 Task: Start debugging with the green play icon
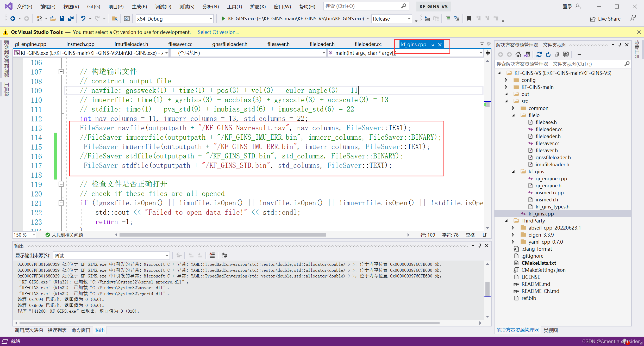223,18
